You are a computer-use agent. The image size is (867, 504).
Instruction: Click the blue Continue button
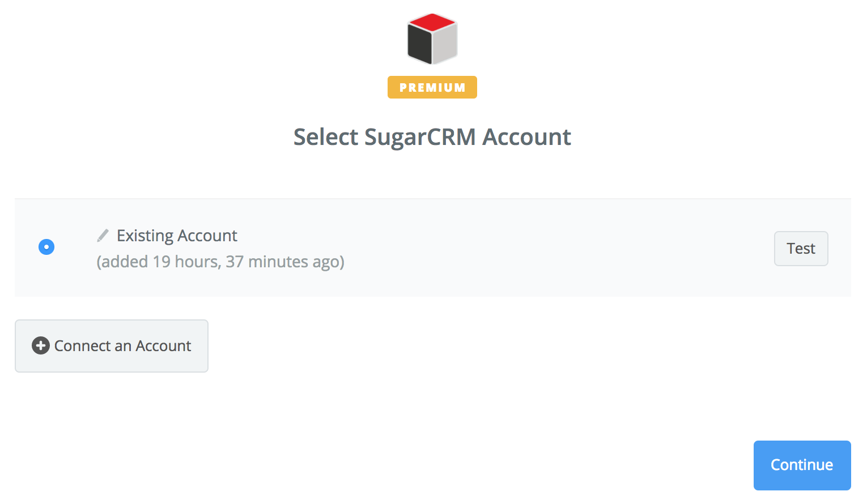[x=802, y=465]
